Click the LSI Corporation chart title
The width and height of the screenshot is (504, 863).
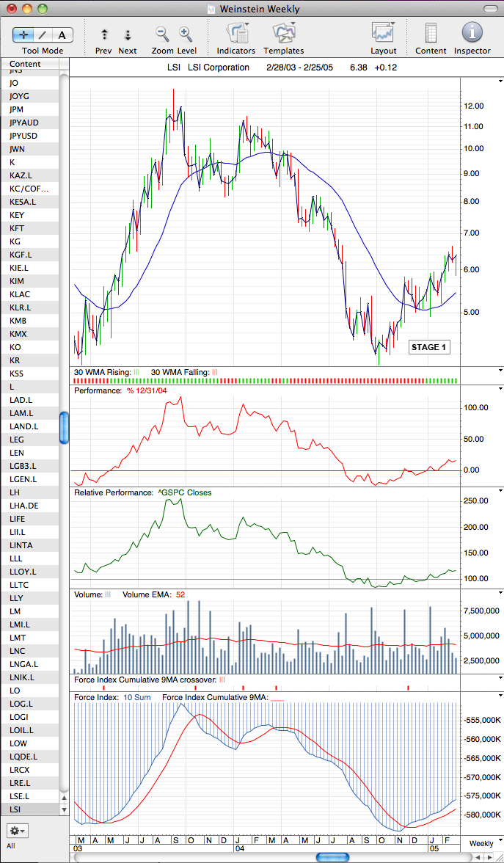pyautogui.click(x=219, y=68)
